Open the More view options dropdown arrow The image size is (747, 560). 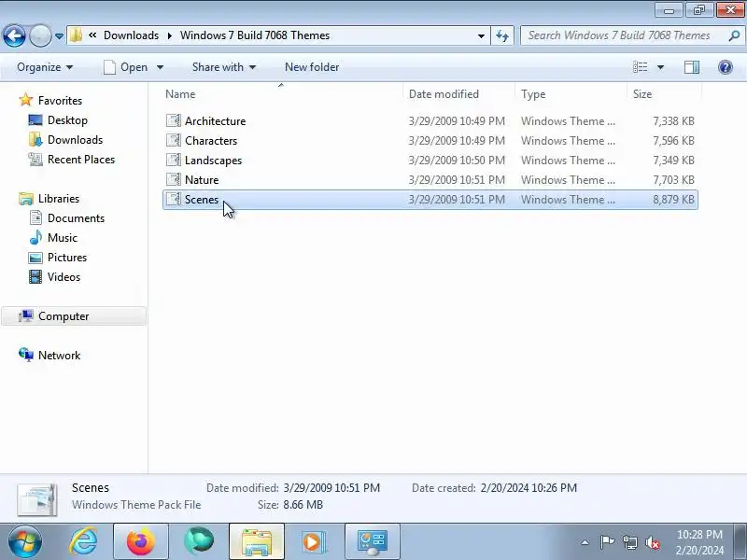pyautogui.click(x=660, y=67)
